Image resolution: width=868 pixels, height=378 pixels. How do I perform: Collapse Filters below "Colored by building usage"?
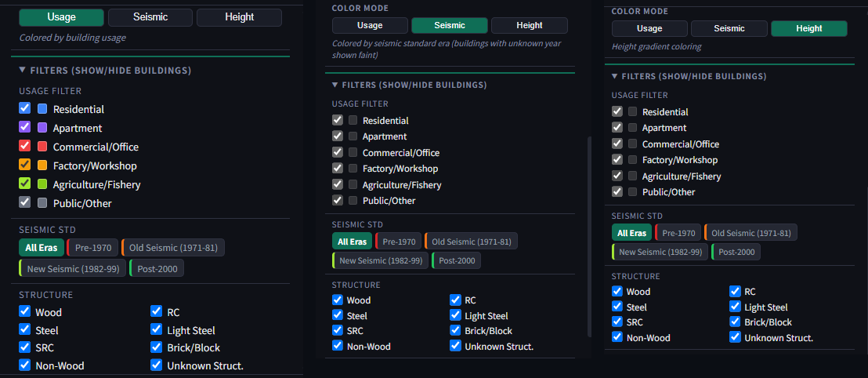coord(105,71)
